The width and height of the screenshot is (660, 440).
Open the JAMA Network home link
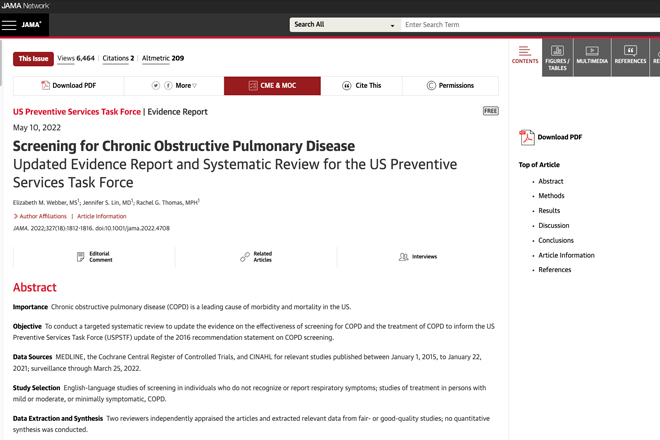[25, 6]
